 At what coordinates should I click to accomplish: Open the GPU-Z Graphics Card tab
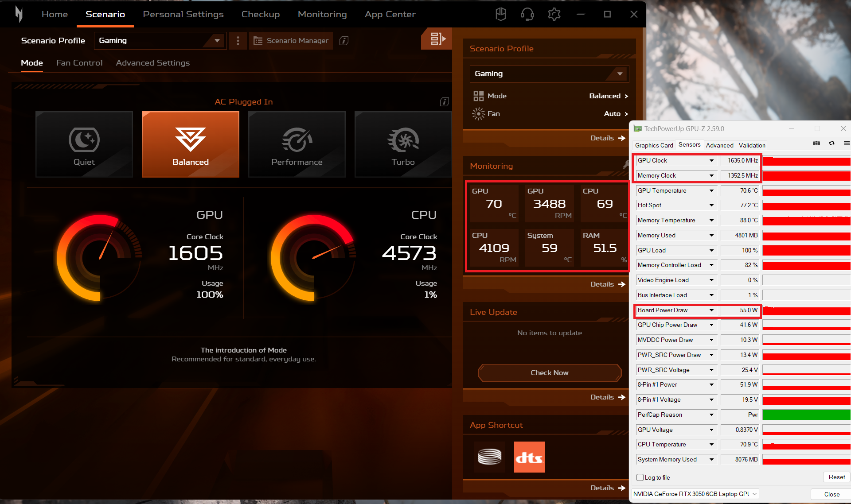(654, 145)
